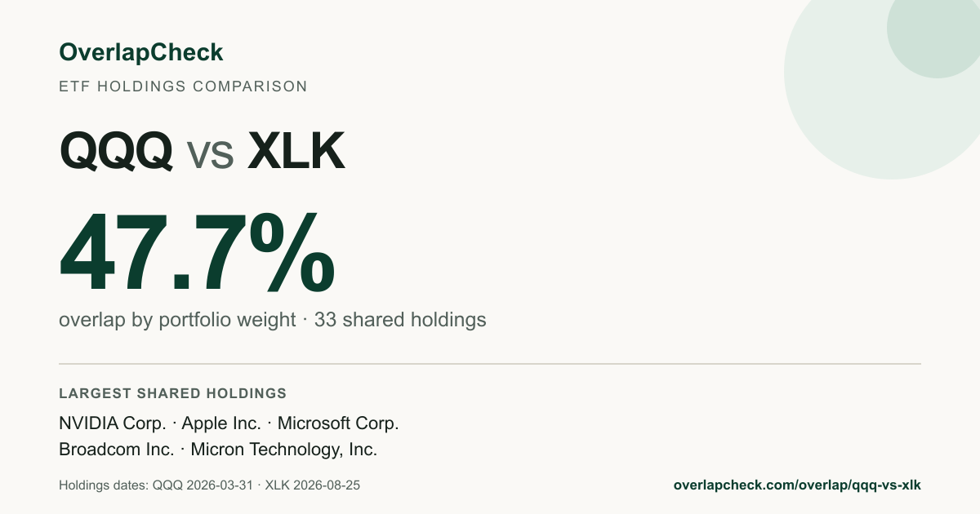Select Microsoft Corp. holding name

click(338, 423)
